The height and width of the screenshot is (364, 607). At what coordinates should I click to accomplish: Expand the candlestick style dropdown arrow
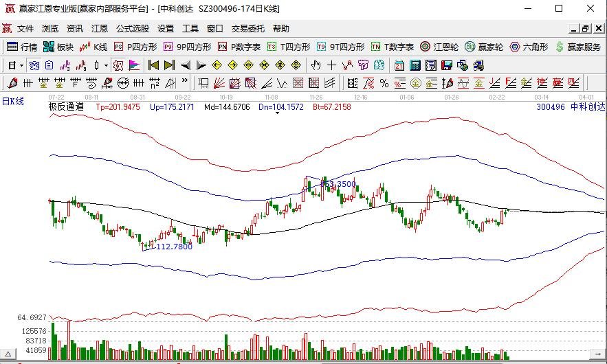[106, 65]
